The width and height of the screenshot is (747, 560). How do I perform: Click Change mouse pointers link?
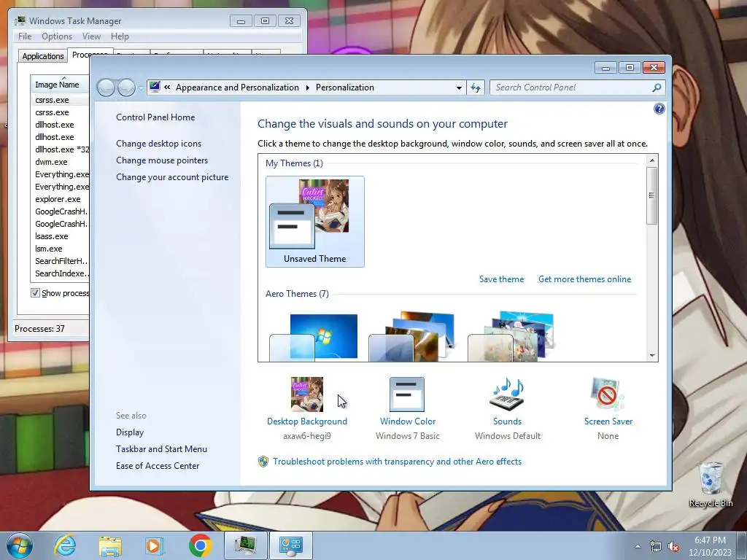[162, 160]
